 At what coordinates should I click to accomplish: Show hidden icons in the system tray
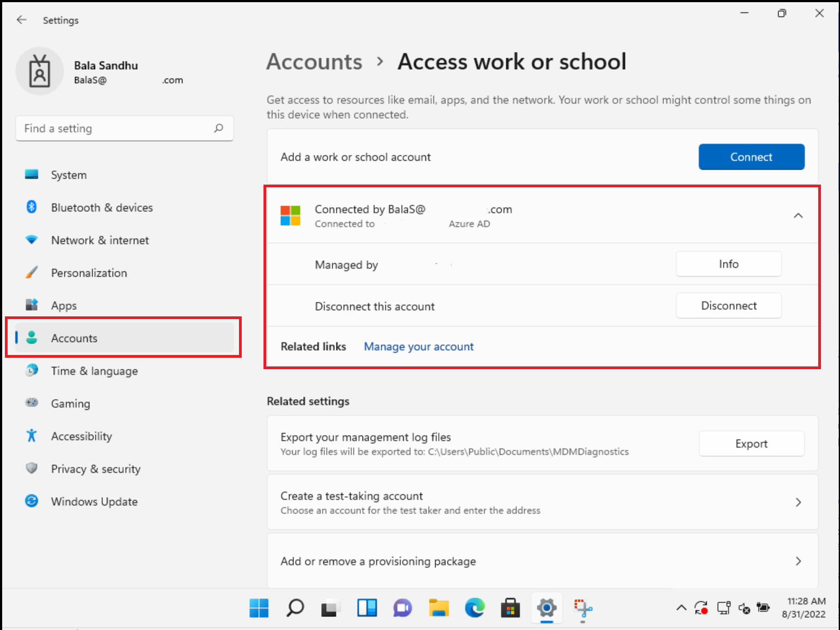(681, 608)
